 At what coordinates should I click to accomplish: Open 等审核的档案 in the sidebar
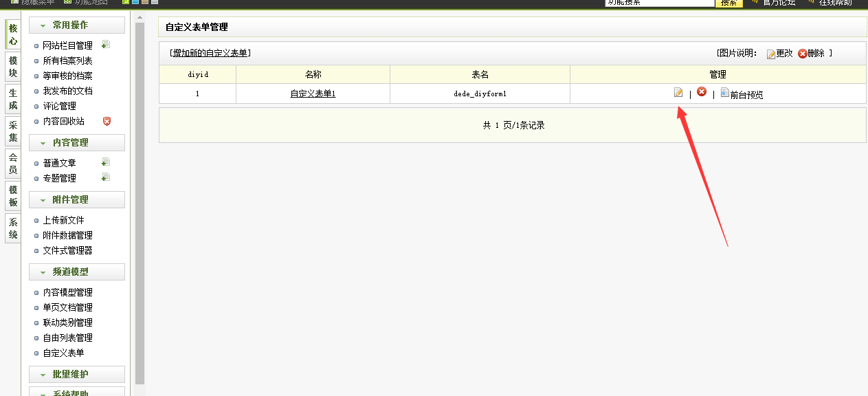[67, 76]
